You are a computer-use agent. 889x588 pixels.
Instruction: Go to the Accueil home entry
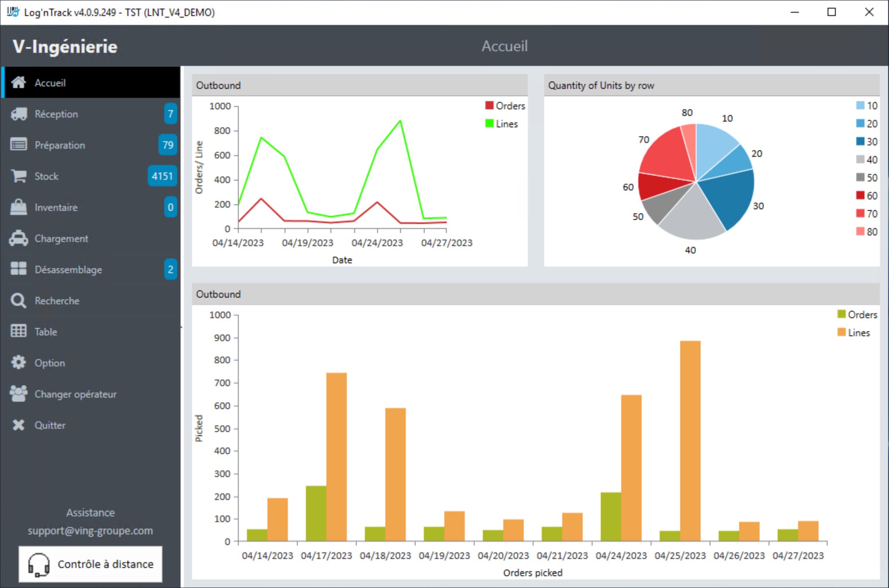coord(50,83)
